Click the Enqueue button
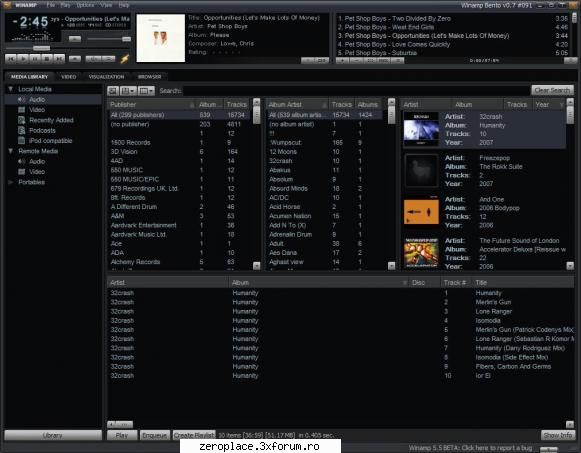 [x=155, y=435]
